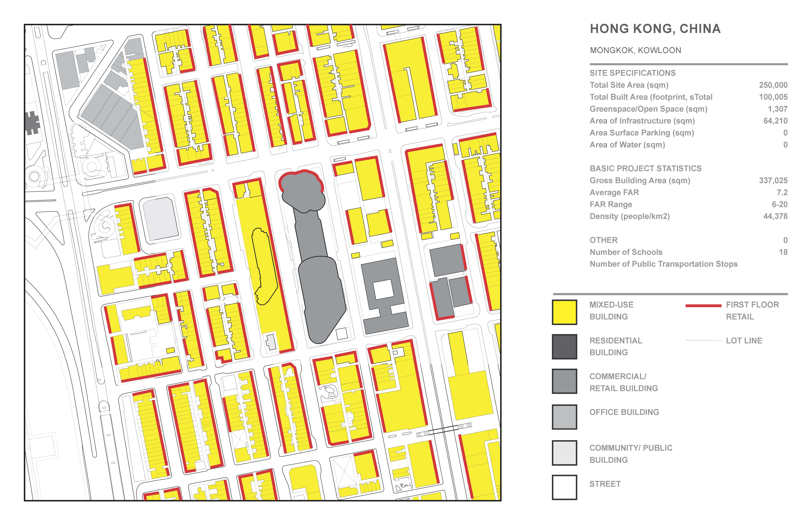Click the 'STREET' legend label
The image size is (812, 525).
pyautogui.click(x=605, y=484)
